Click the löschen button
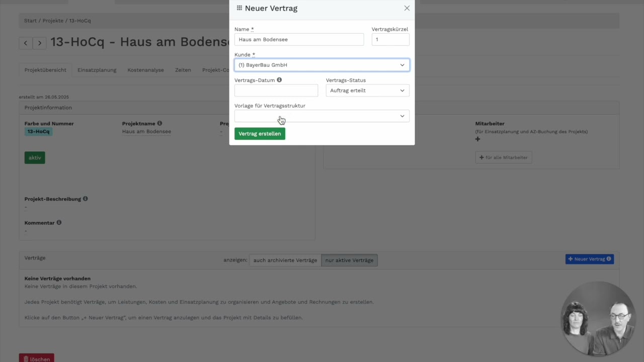The height and width of the screenshot is (362, 644). [37, 358]
